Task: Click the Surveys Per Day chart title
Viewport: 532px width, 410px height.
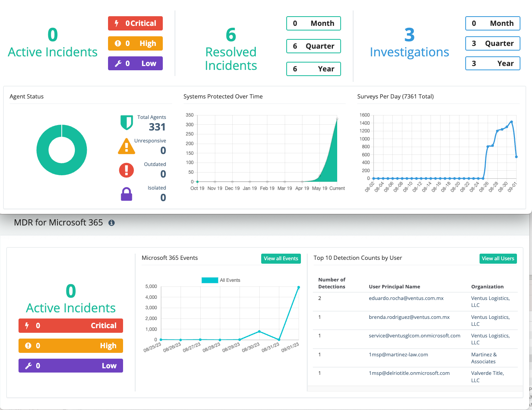Action: [395, 97]
